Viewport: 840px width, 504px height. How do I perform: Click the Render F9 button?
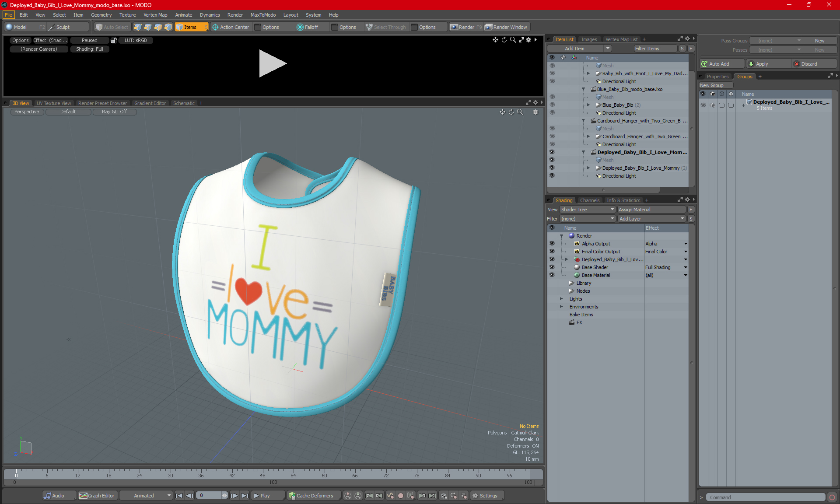466,27
